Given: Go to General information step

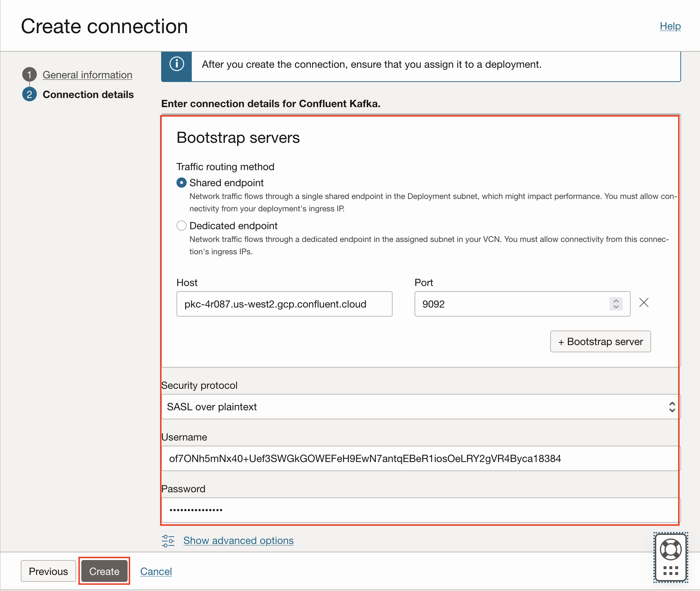Looking at the screenshot, I should point(87,75).
